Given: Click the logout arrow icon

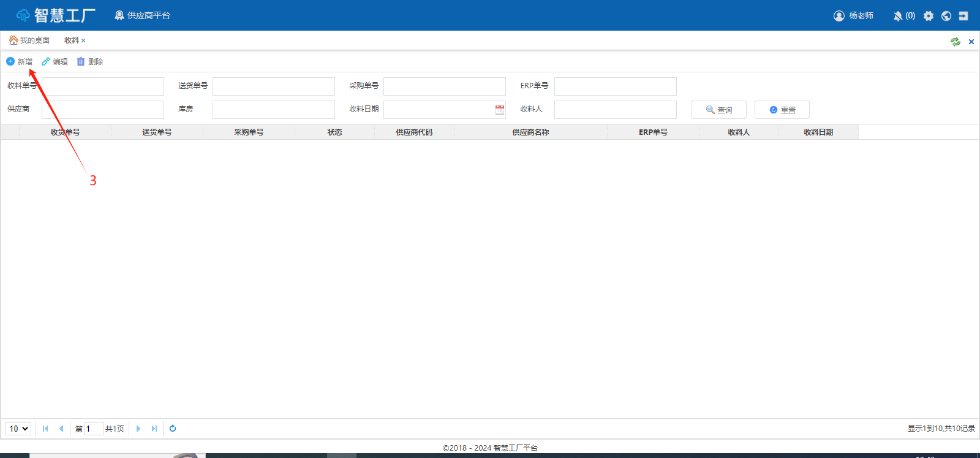Looking at the screenshot, I should point(963,16).
